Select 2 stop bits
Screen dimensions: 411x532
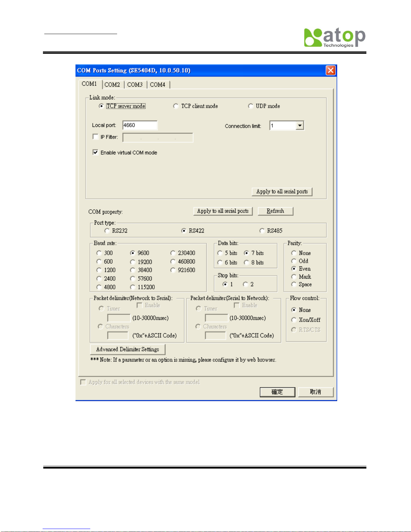coord(245,284)
